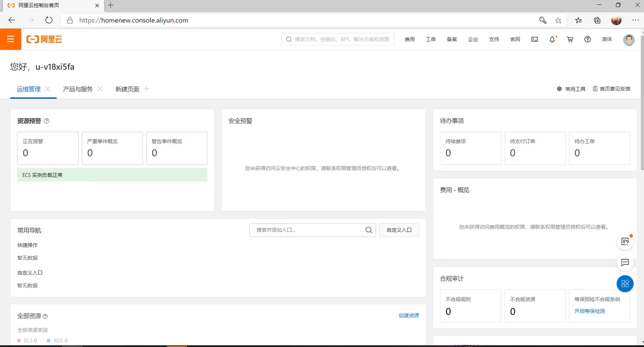Click the ECS 实例负载正常 status banner

tap(112, 175)
